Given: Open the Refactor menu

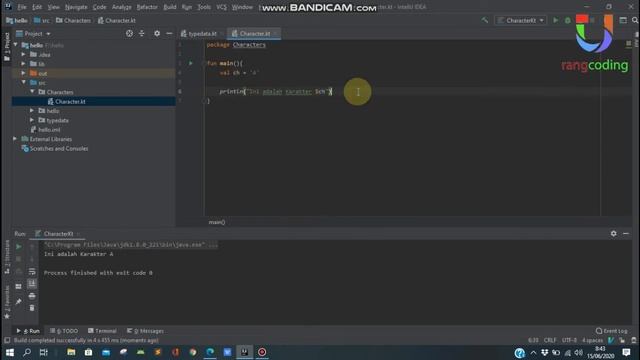Looking at the screenshot, I should tap(147, 7).
